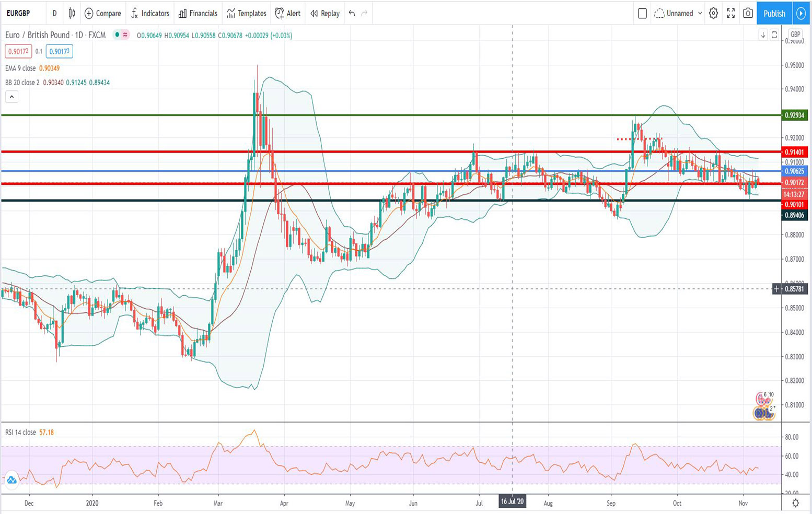Open the Indicators dialog
This screenshot has width=812, height=514.
tap(150, 14)
